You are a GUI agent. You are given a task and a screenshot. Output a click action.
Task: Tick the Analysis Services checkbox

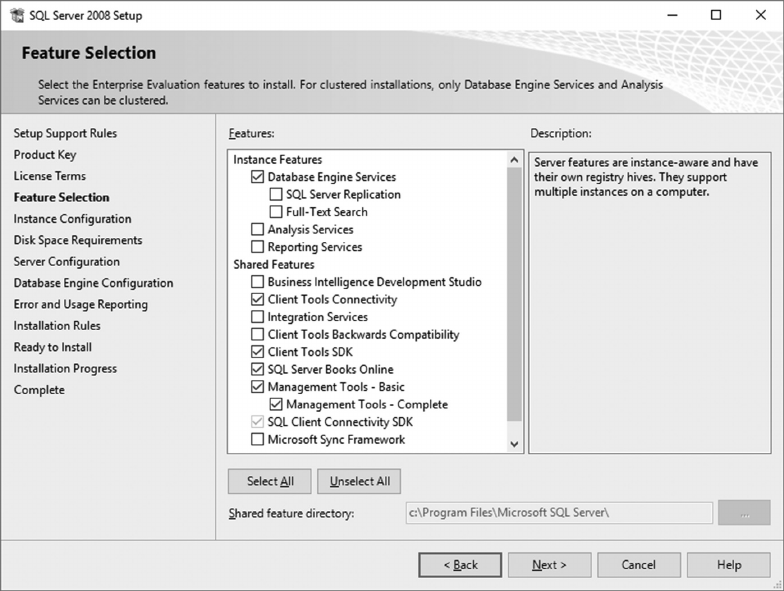(x=257, y=229)
